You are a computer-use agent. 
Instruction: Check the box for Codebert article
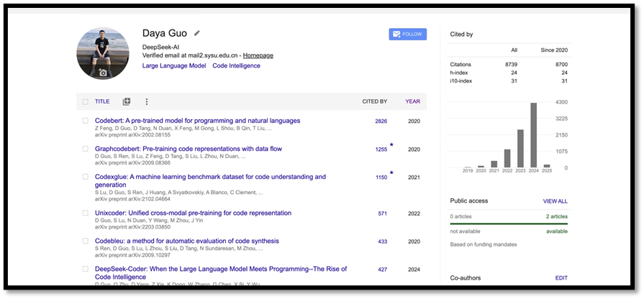click(x=85, y=121)
